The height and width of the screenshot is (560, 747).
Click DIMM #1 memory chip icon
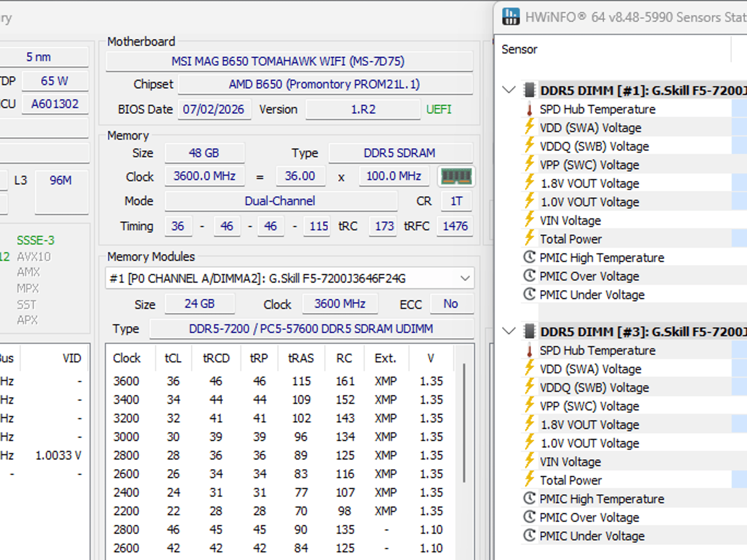[x=529, y=90]
